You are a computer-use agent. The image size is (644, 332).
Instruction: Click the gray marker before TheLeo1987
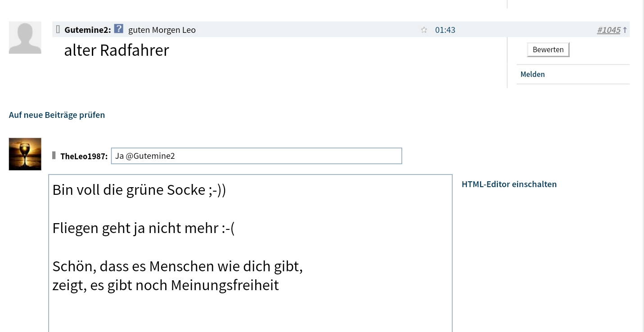pos(54,156)
